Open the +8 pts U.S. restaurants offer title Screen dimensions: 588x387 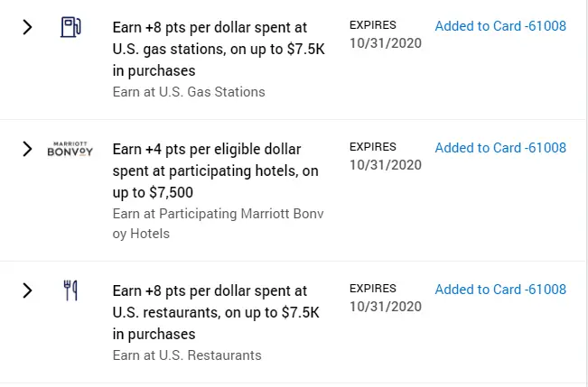point(217,312)
